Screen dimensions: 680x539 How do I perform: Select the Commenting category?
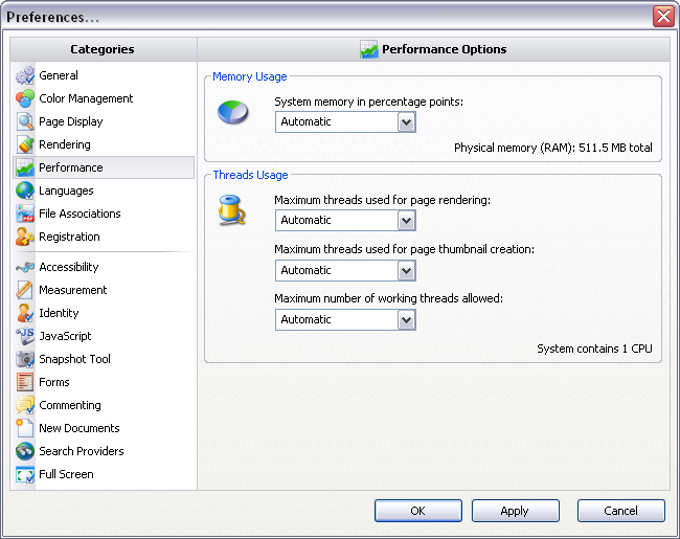pos(70,405)
